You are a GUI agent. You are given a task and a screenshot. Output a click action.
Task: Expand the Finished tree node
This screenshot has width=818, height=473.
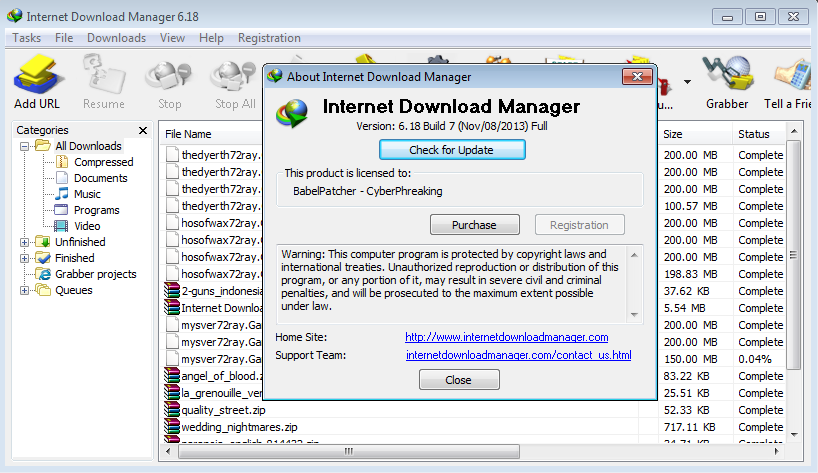pos(24,258)
